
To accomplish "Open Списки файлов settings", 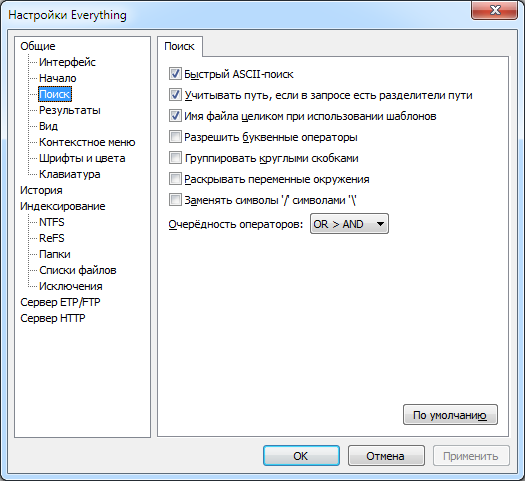I will pyautogui.click(x=78, y=270).
